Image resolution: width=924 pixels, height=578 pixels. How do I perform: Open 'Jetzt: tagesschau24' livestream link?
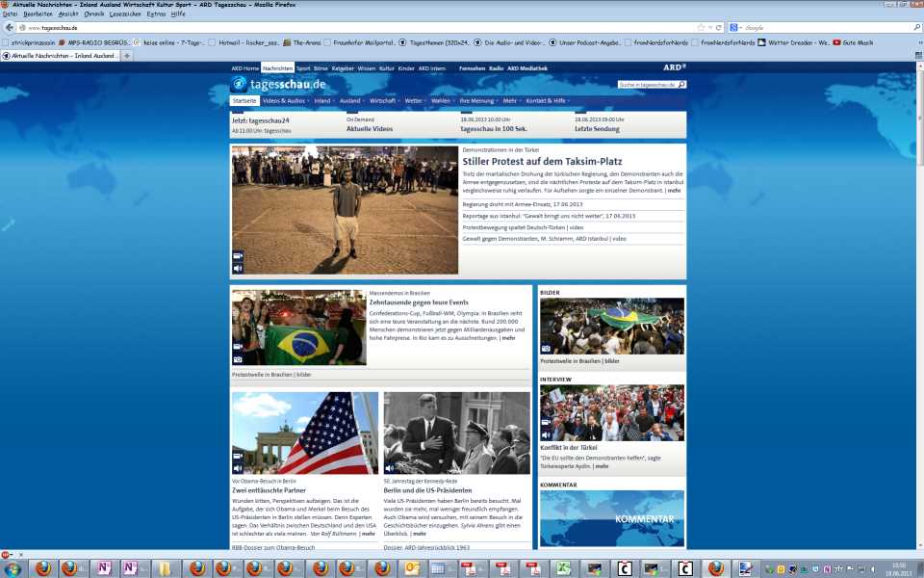pos(261,120)
